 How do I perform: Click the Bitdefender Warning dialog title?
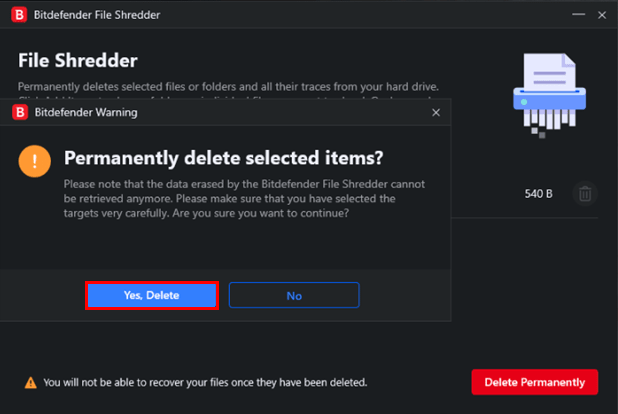pos(86,112)
